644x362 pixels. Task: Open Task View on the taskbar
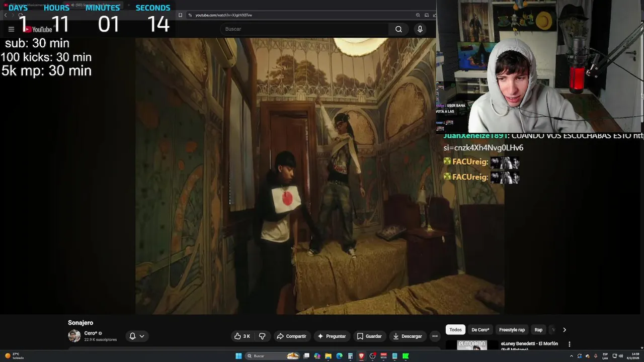click(x=306, y=356)
